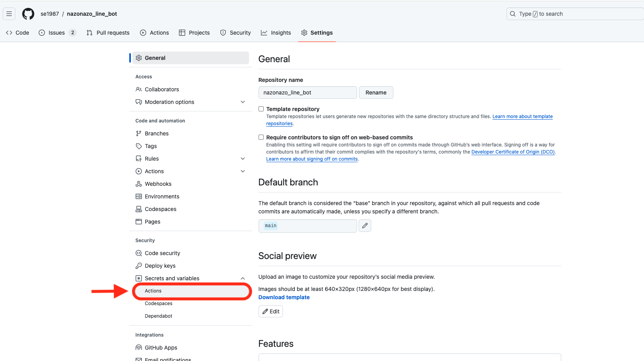The width and height of the screenshot is (644, 361).
Task: Open Actions under Secrets and variables
Action: pos(192,291)
